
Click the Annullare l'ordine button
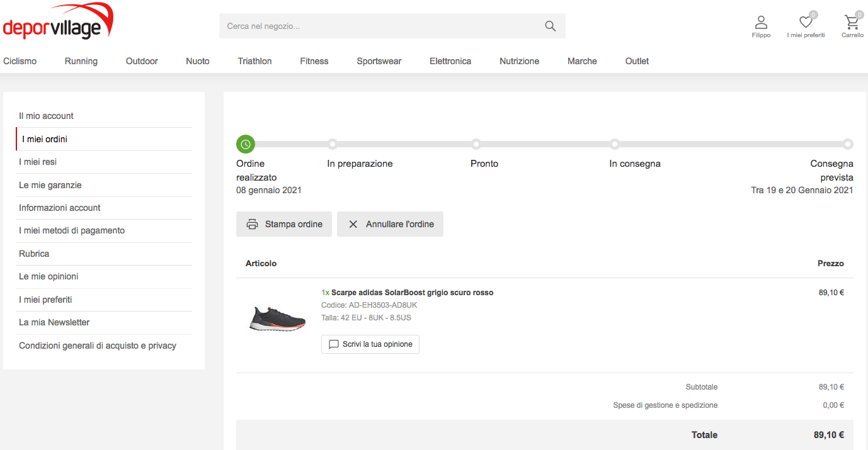[390, 224]
